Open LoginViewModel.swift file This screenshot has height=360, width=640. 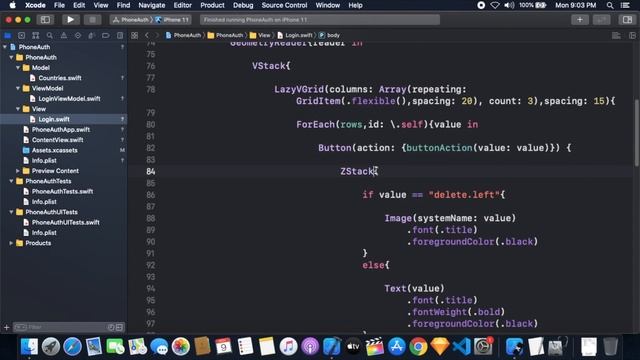coord(69,98)
